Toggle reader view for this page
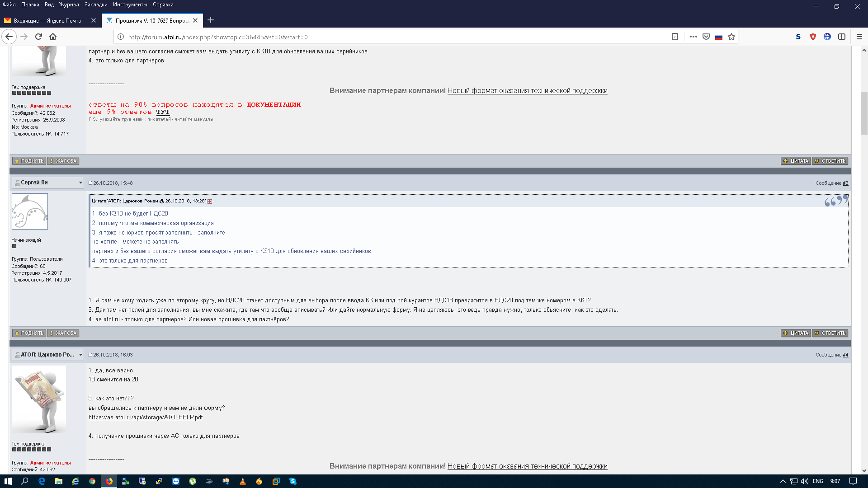Image resolution: width=868 pixels, height=488 pixels. tap(675, 37)
